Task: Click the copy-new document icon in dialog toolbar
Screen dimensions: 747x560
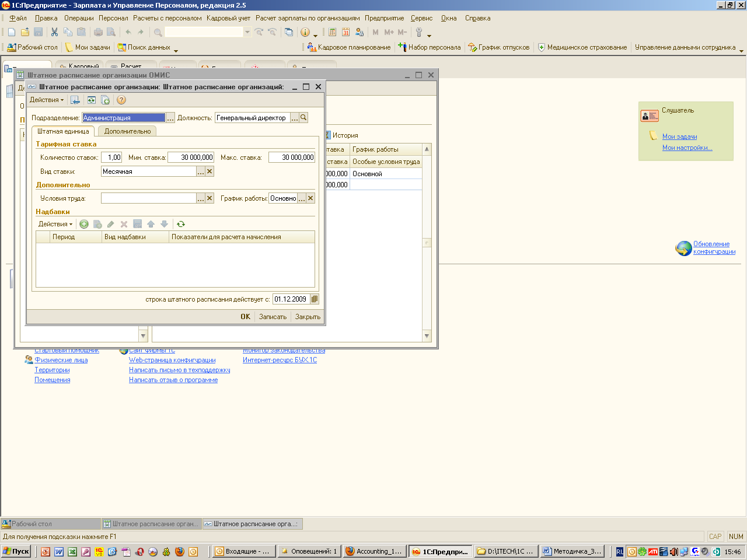Action: click(106, 100)
